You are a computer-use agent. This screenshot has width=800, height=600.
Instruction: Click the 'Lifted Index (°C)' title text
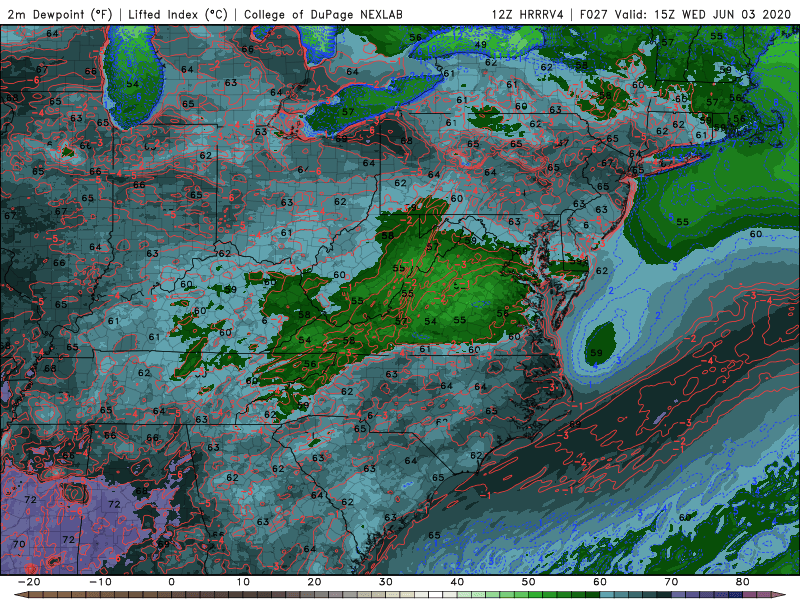coord(178,14)
